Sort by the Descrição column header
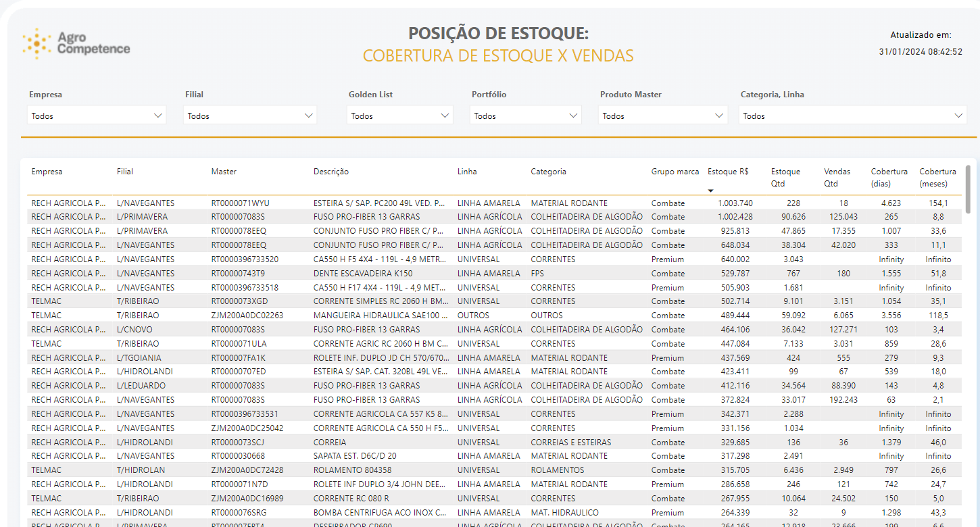 331,172
